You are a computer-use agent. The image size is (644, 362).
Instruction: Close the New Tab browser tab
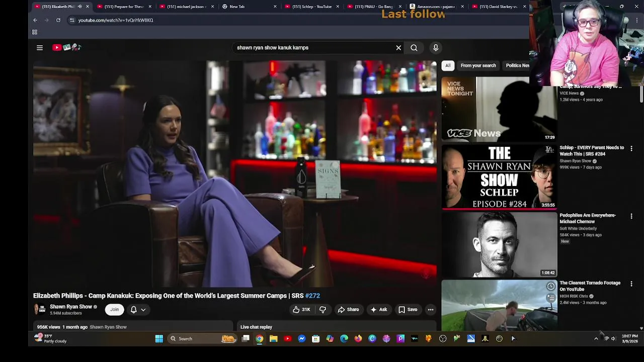[275, 7]
